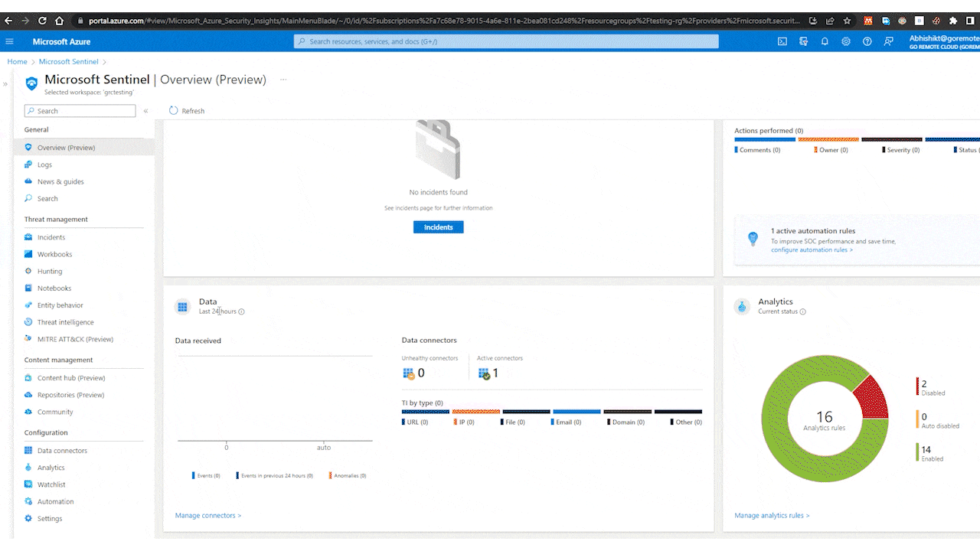
Task: Open the more options ellipsis beside page title
Action: pos(283,80)
